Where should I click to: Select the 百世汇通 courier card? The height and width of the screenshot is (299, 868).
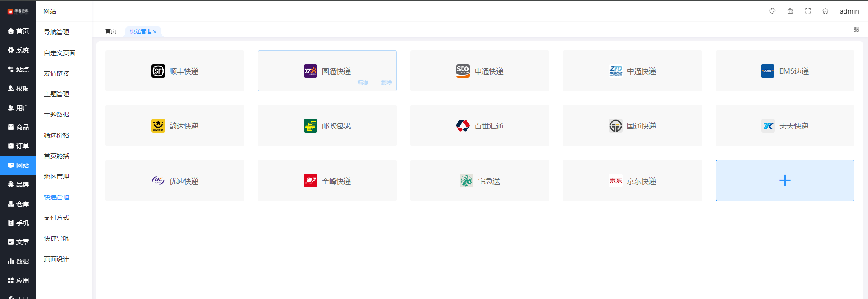[480, 126]
